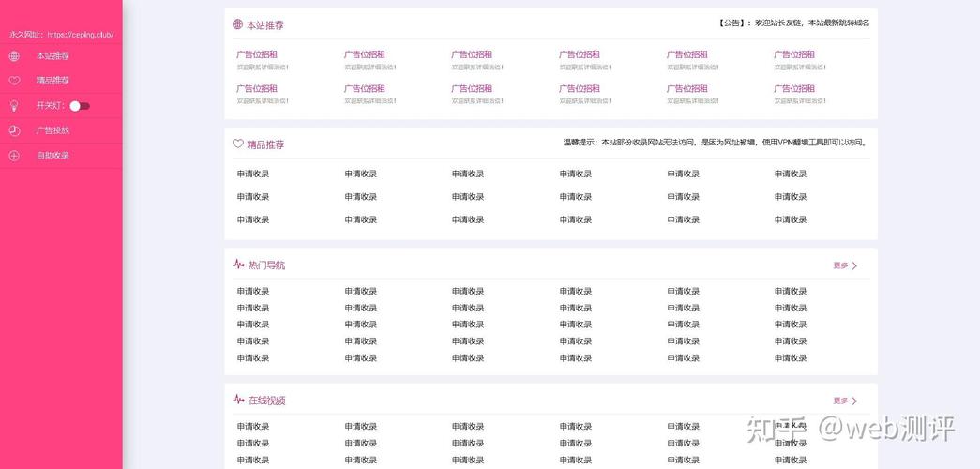Click the heart icon in 精品推荐 section header
This screenshot has height=469, width=980.
click(237, 144)
